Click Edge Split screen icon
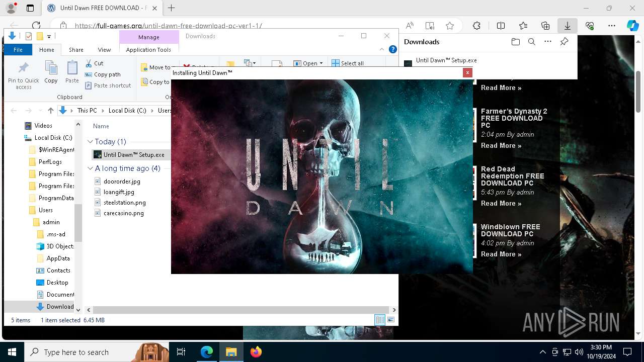Viewport: 644px width, 362px height. click(x=501, y=26)
